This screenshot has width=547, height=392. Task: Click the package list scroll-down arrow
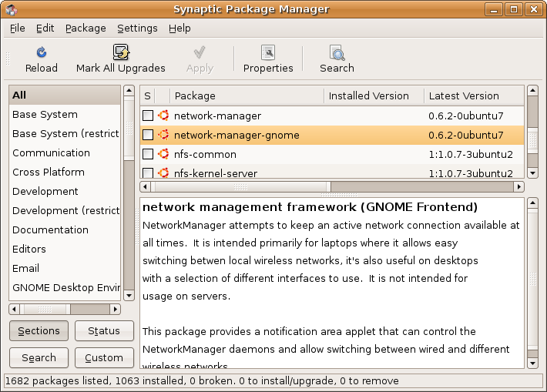(x=532, y=173)
